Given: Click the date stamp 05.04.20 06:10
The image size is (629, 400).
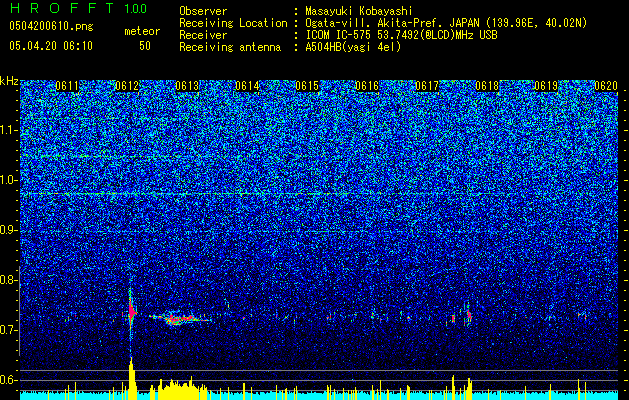Looking at the screenshot, I should coord(51,46).
